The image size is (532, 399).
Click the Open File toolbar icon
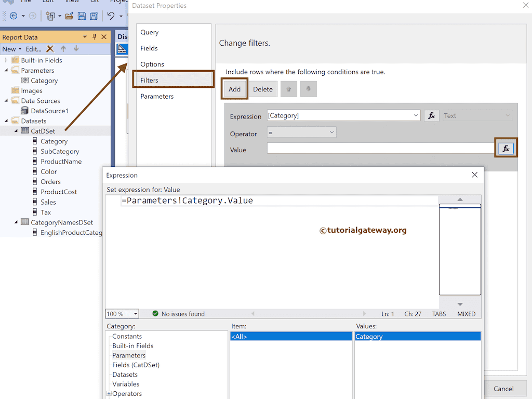pos(69,16)
